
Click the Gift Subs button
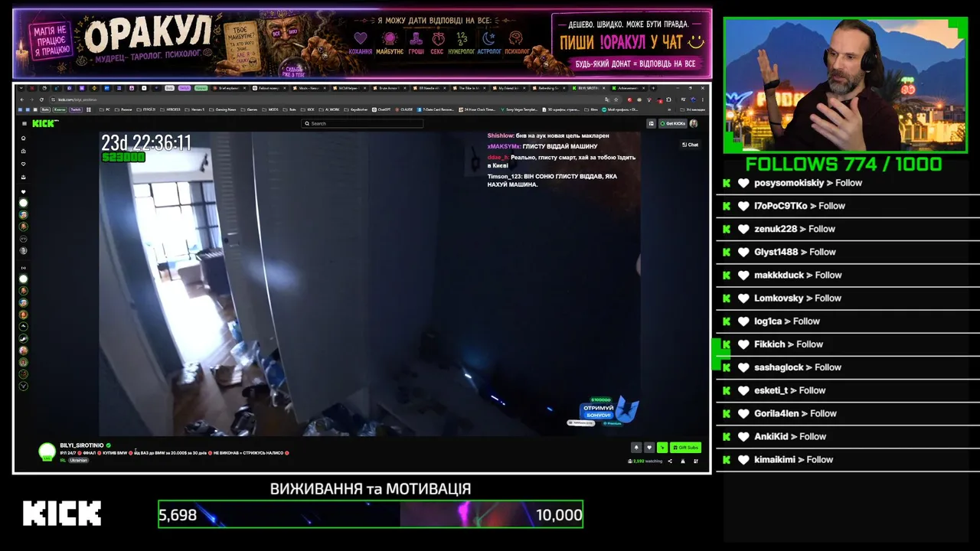[x=685, y=448]
